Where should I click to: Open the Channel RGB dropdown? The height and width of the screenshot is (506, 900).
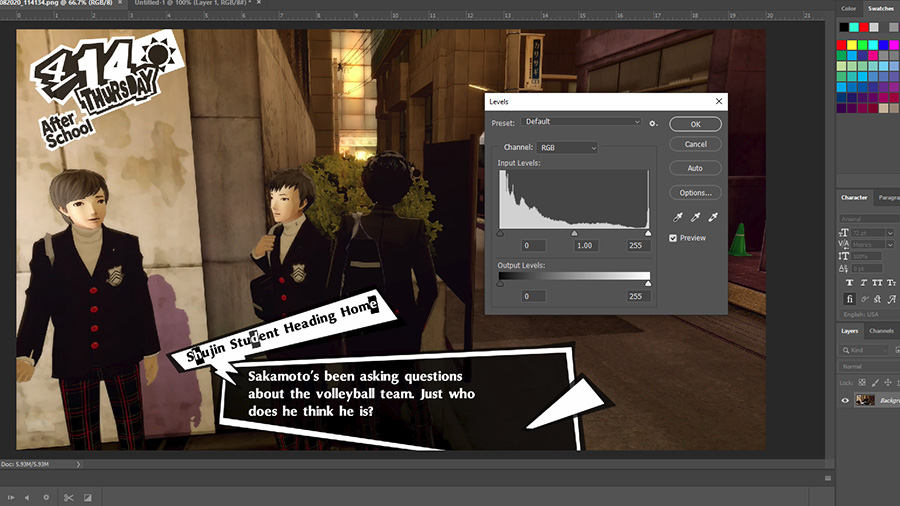[x=567, y=147]
